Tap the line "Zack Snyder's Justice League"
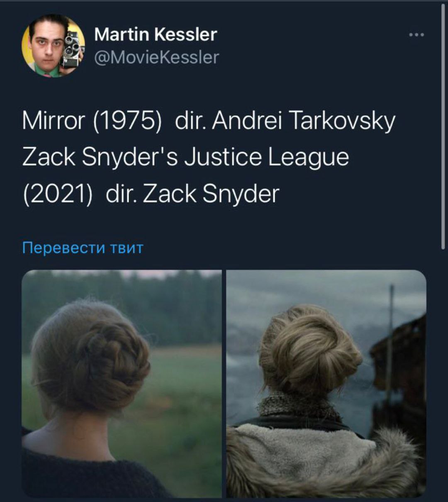The width and height of the screenshot is (448, 502). 185,158
